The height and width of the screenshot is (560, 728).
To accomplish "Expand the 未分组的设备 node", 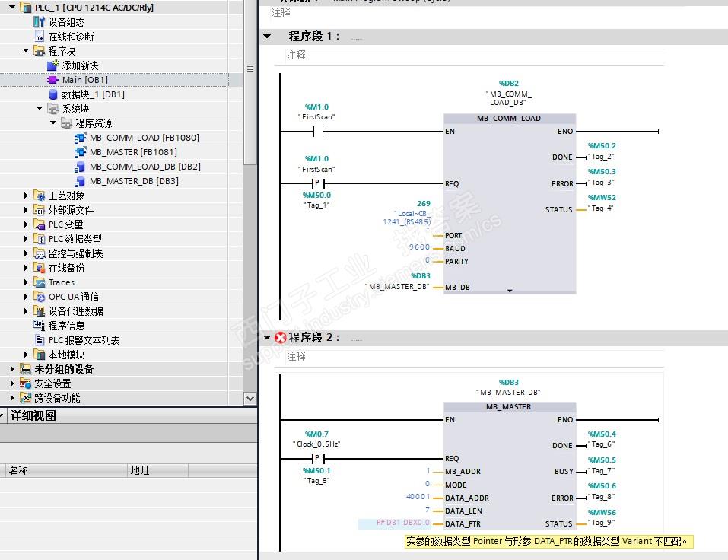I will [x=12, y=369].
